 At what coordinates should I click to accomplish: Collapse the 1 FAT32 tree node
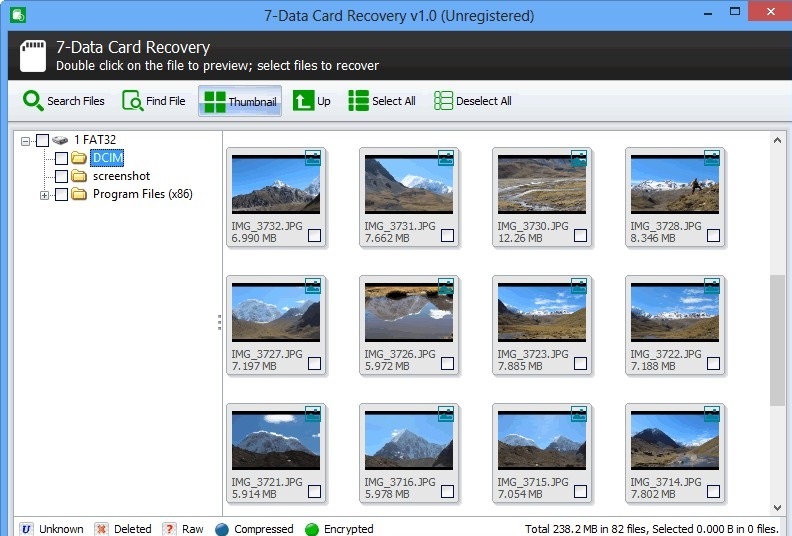click(25, 141)
